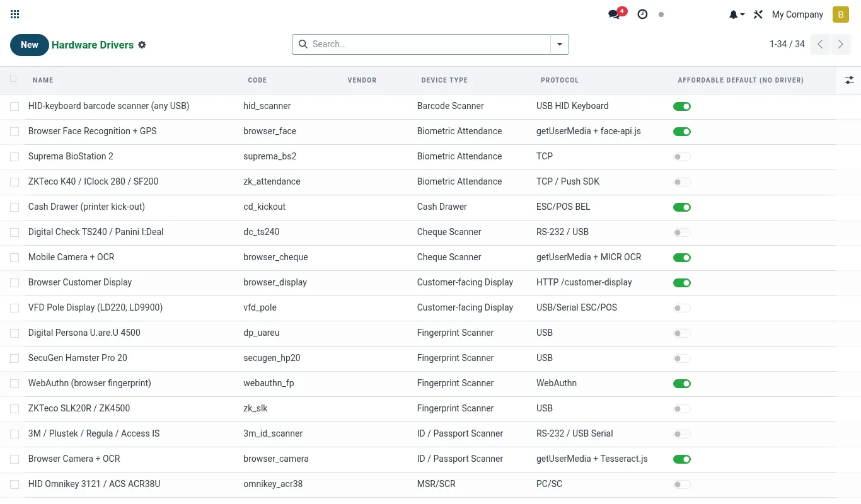Open the optional columns adjust icon
This screenshot has height=504, width=861.
pos(849,80)
